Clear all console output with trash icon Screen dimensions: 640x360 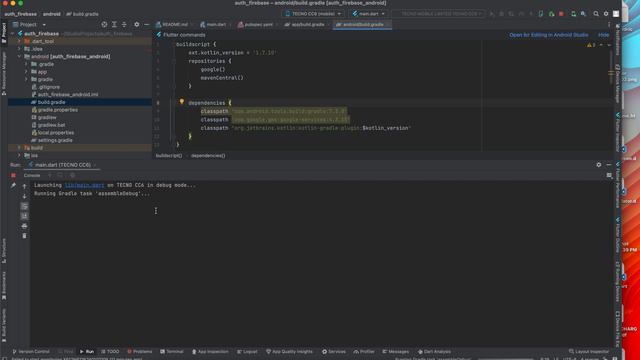pyautogui.click(x=24, y=236)
